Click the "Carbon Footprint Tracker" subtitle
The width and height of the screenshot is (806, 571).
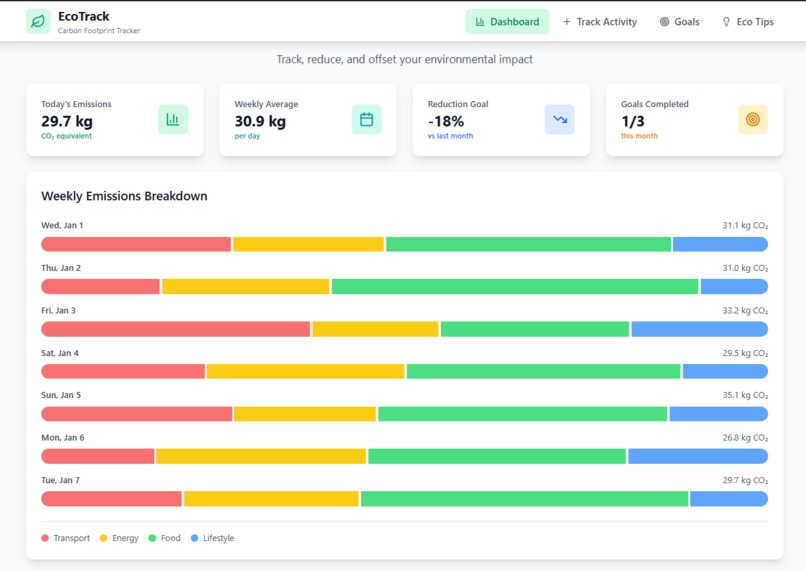(99, 30)
